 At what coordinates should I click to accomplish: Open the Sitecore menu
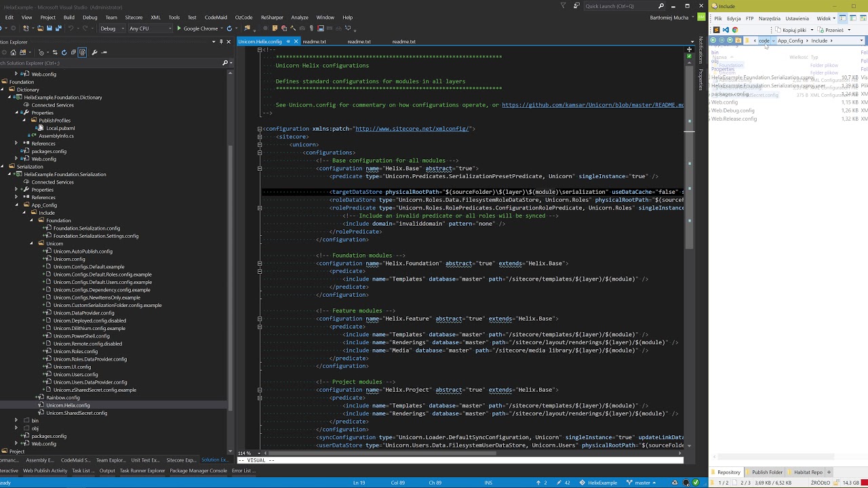(x=134, y=17)
